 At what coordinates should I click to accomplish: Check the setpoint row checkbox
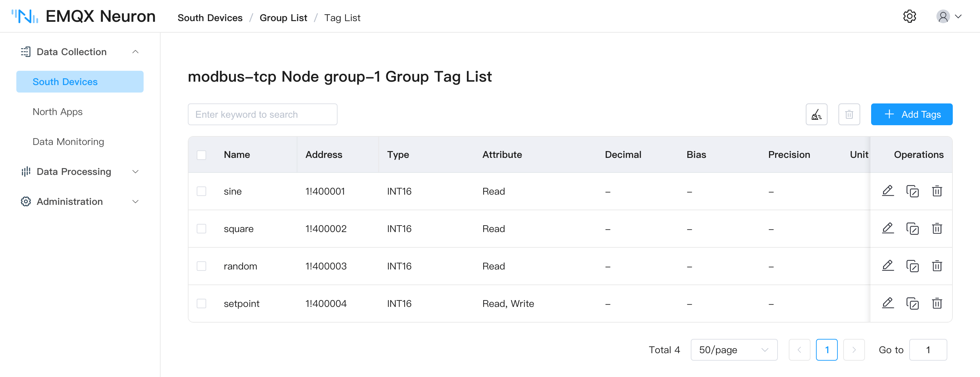click(x=201, y=303)
